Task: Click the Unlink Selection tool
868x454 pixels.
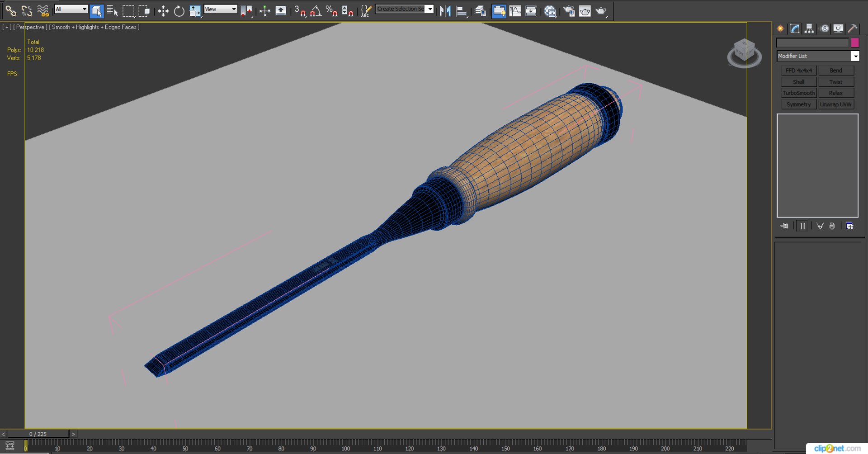Action: coord(27,10)
